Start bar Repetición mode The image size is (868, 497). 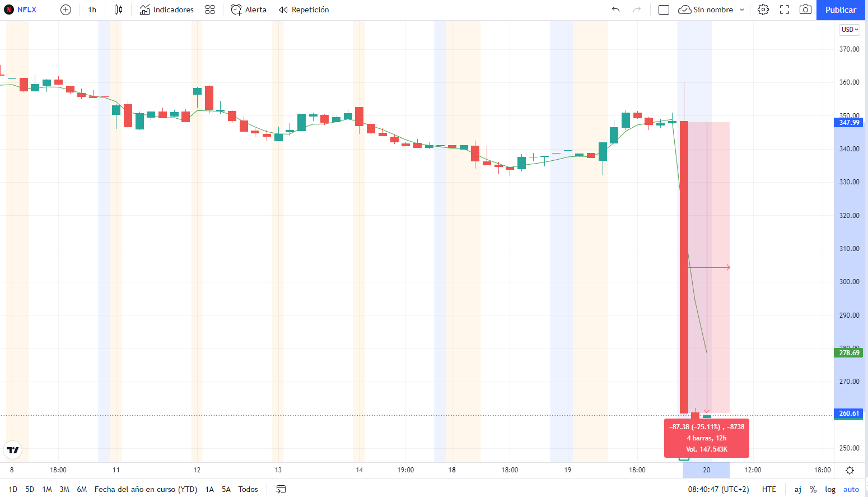[304, 10]
